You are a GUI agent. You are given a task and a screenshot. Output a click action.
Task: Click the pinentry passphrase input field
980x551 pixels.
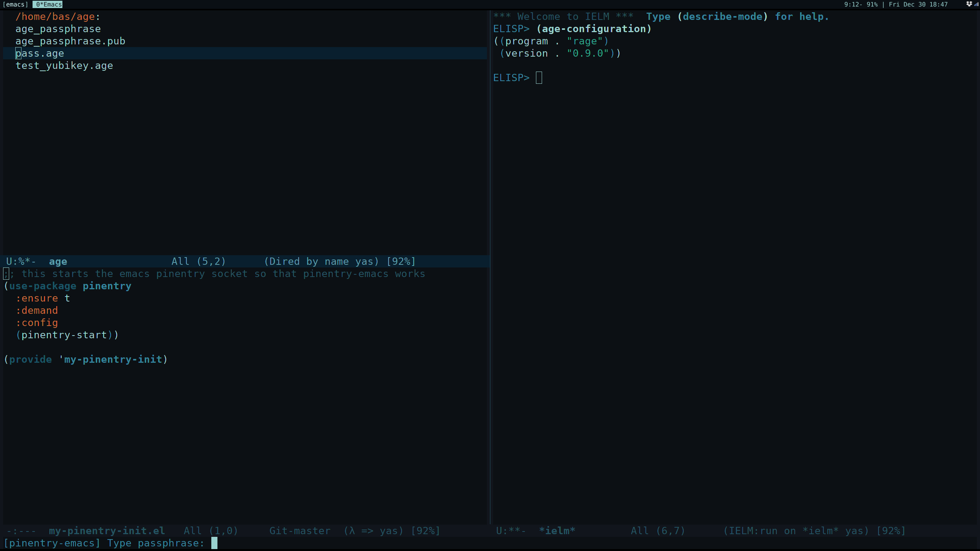click(x=214, y=543)
